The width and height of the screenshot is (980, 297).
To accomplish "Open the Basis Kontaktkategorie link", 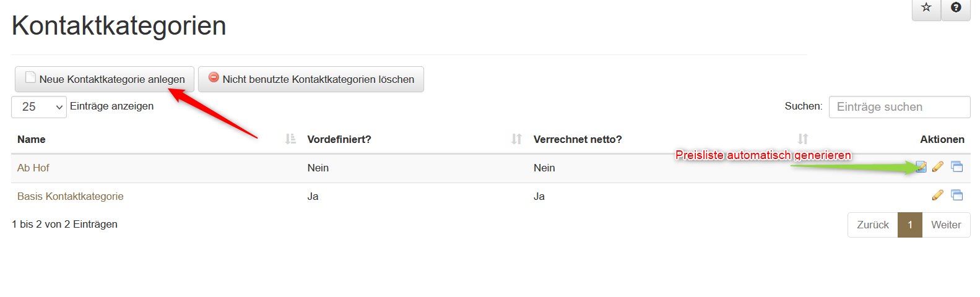I will 71,196.
